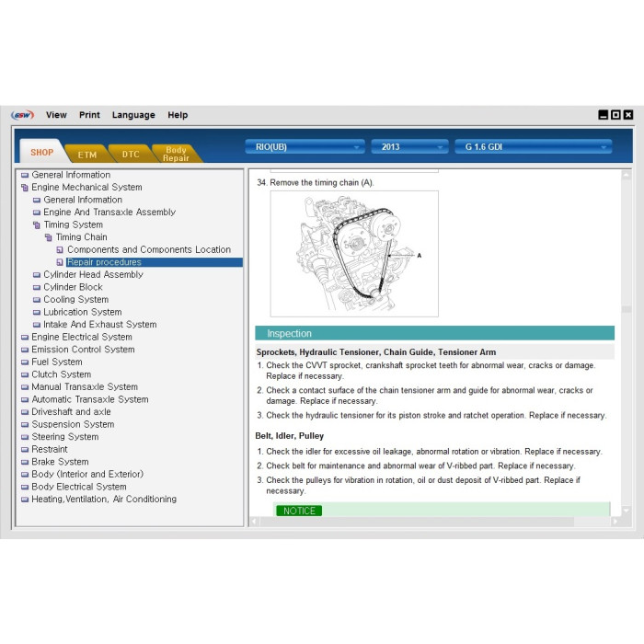Click book icon beside Heating, Ventilation, Air Conditioning

(x=25, y=500)
